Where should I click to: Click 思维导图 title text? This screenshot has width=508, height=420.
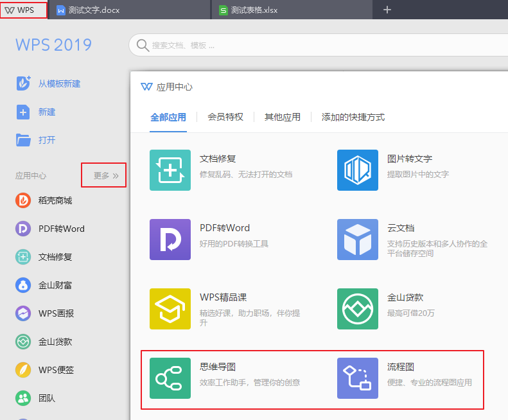(218, 367)
